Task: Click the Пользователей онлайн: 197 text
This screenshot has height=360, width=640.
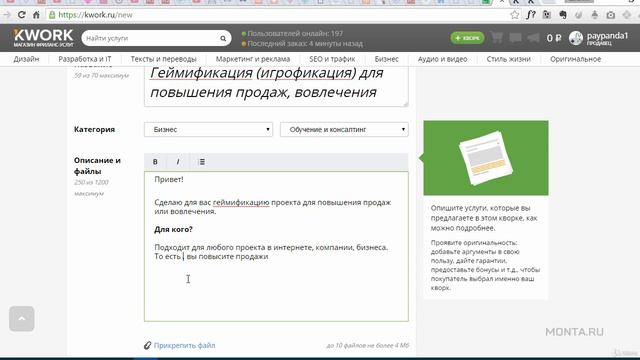Action: (295, 33)
